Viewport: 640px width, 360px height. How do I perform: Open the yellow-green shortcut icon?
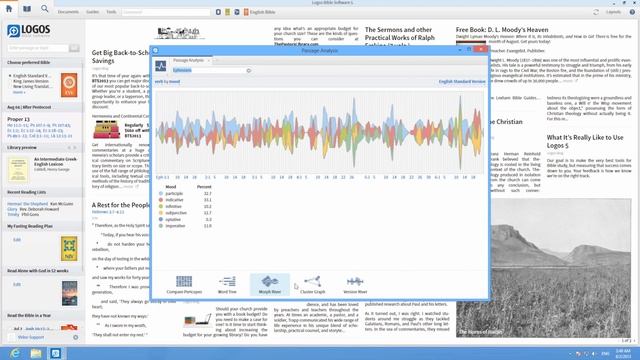point(228,12)
